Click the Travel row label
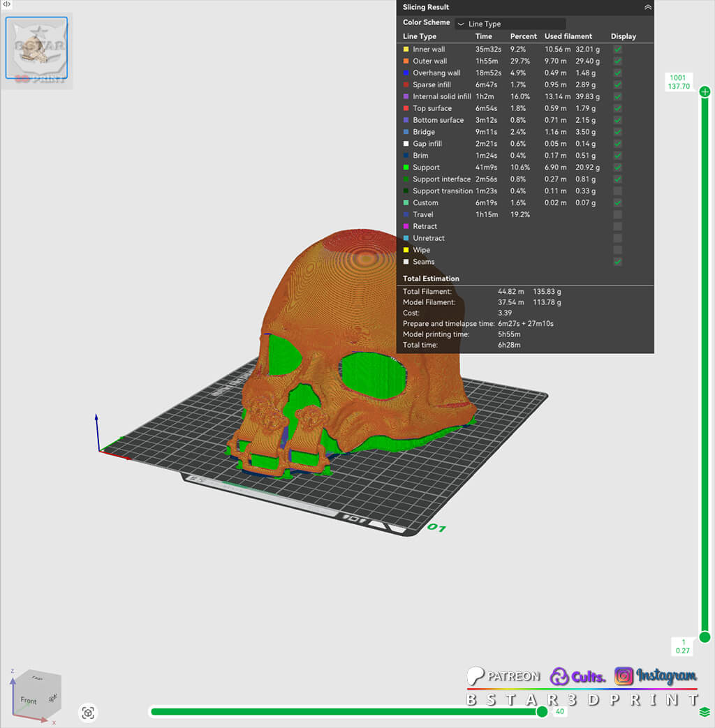Screen dimensions: 715x728 (x=423, y=214)
